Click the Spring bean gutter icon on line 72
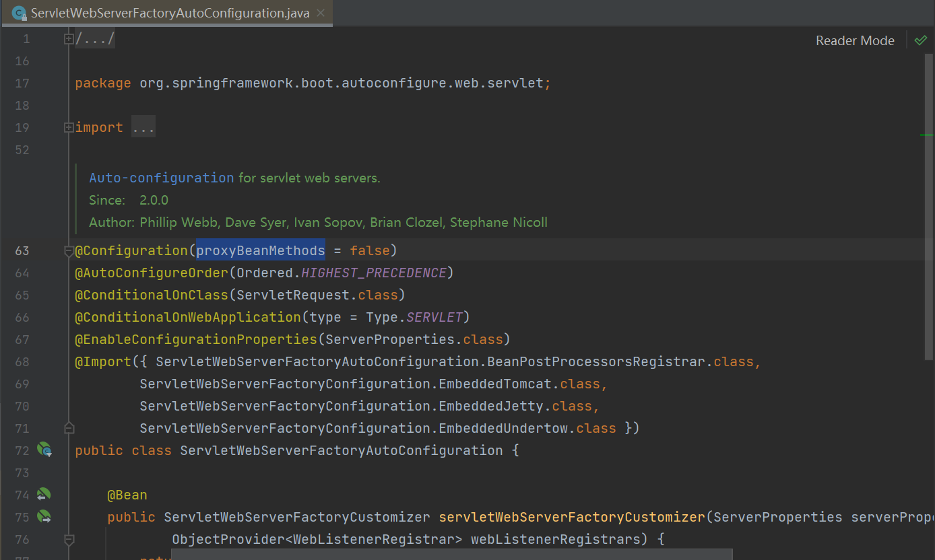This screenshot has width=935, height=560. [44, 450]
